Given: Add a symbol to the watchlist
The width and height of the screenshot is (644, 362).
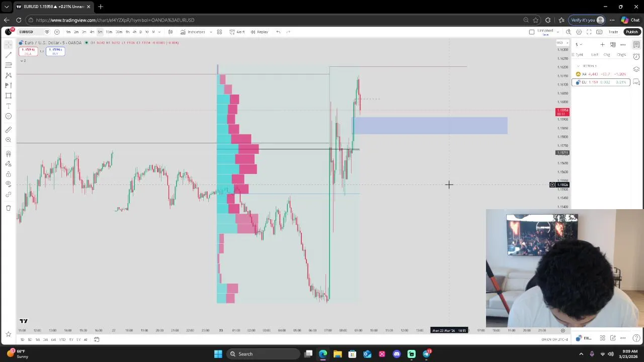Looking at the screenshot, I should (x=602, y=44).
